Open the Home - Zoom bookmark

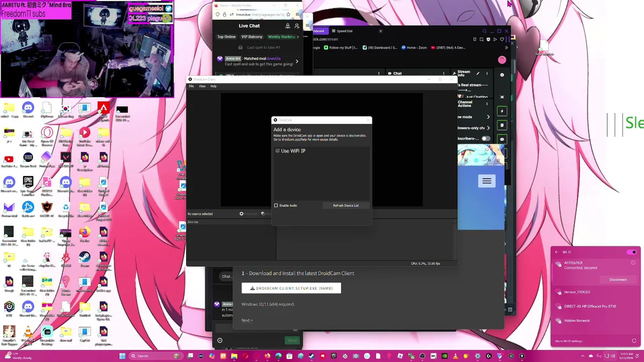tap(414, 48)
